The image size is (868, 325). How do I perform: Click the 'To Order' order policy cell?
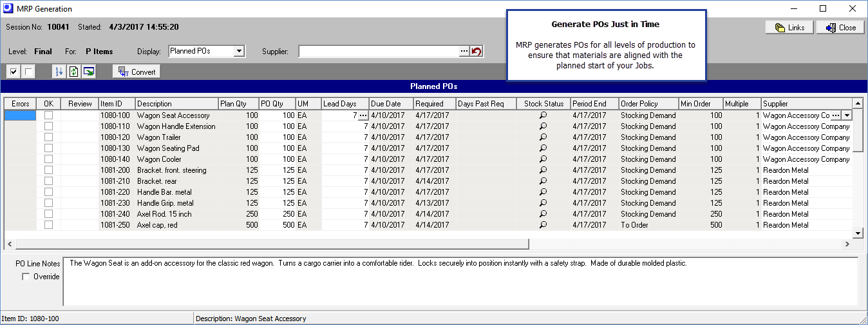pos(649,225)
